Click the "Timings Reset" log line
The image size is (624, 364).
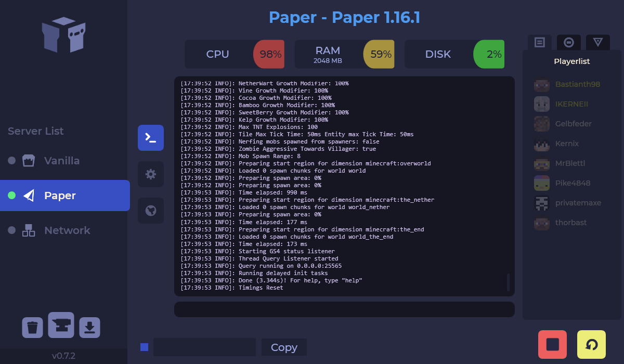(232, 288)
